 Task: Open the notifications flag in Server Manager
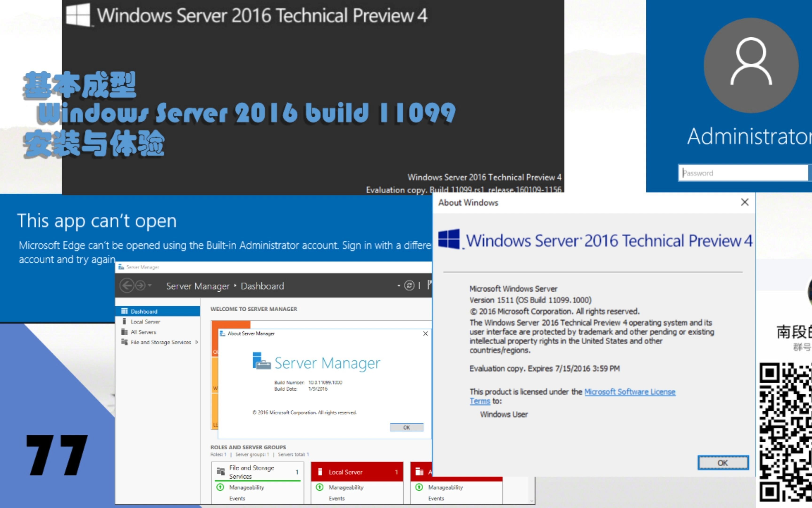pos(429,285)
